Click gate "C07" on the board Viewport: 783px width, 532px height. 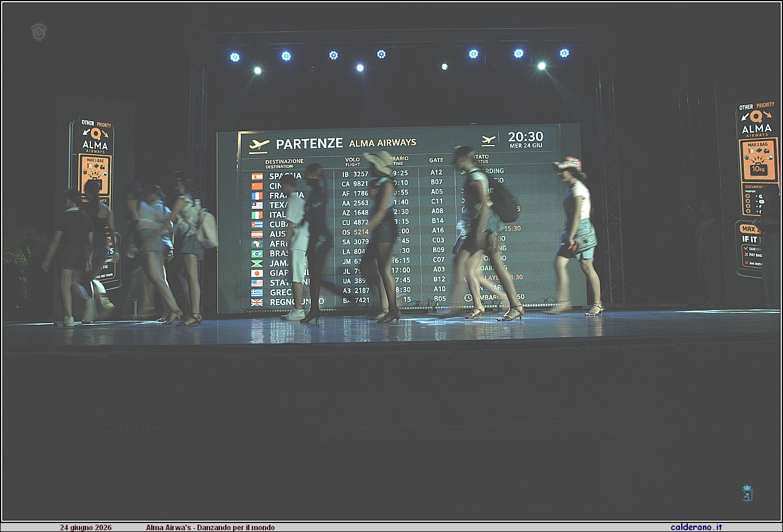439,260
